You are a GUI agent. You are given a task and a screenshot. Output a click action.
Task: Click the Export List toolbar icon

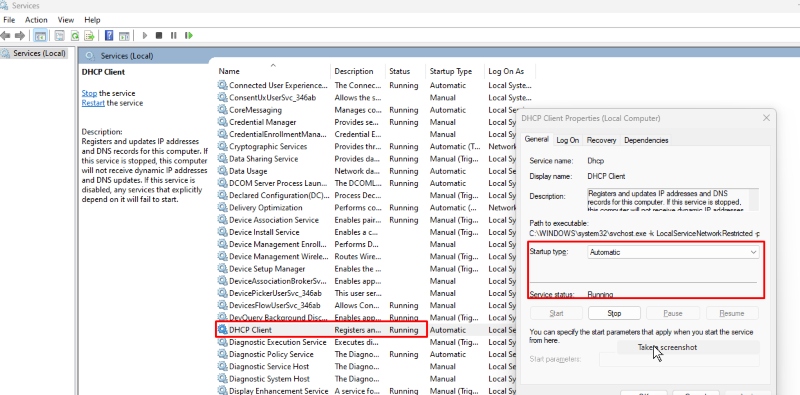pyautogui.click(x=89, y=36)
